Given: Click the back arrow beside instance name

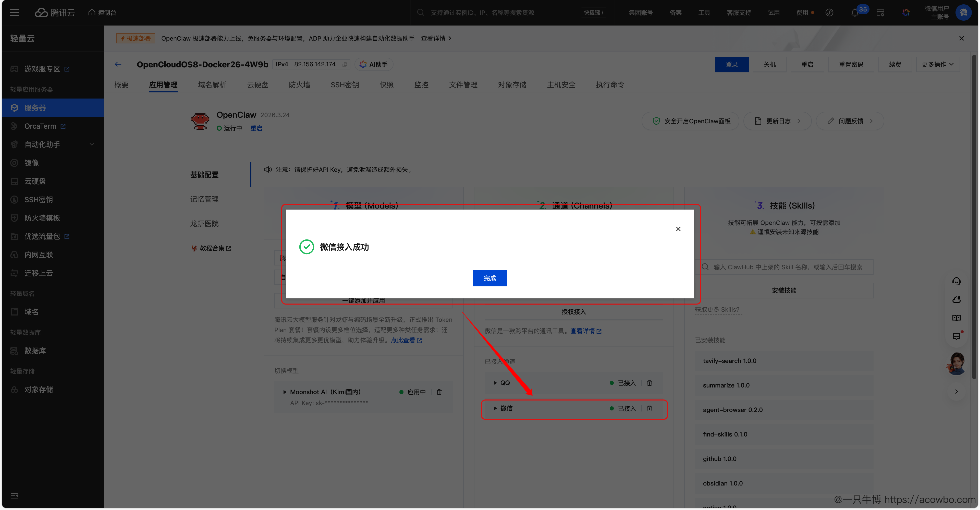Looking at the screenshot, I should coord(118,64).
